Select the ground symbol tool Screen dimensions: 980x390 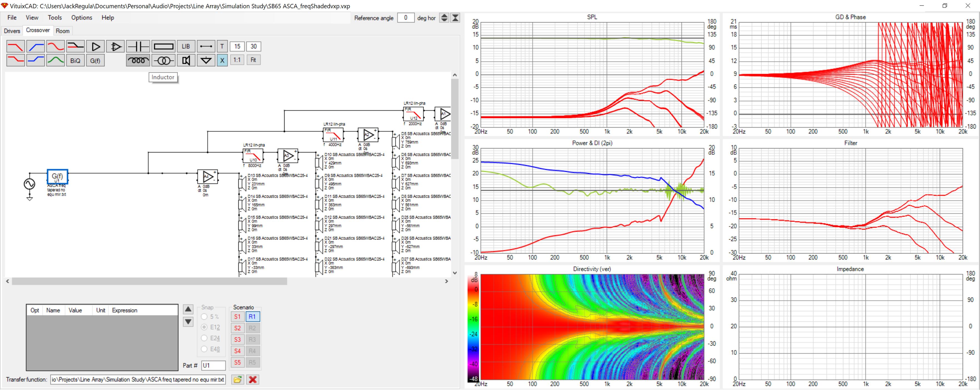click(206, 60)
